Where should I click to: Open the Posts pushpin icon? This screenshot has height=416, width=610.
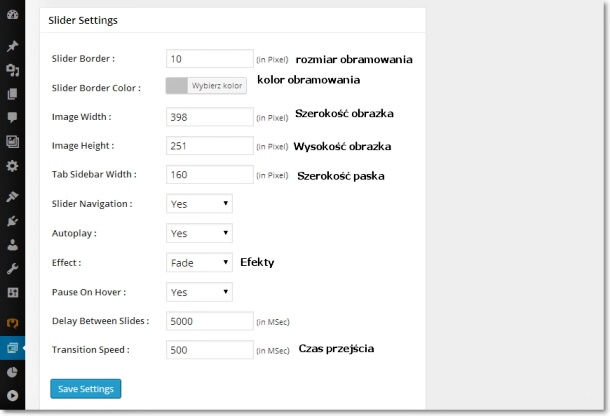pyautogui.click(x=12, y=46)
